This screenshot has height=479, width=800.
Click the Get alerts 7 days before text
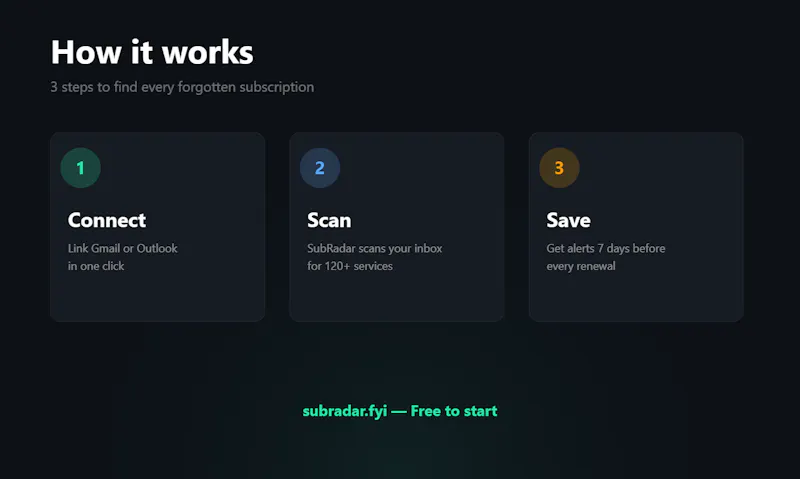click(x=606, y=248)
